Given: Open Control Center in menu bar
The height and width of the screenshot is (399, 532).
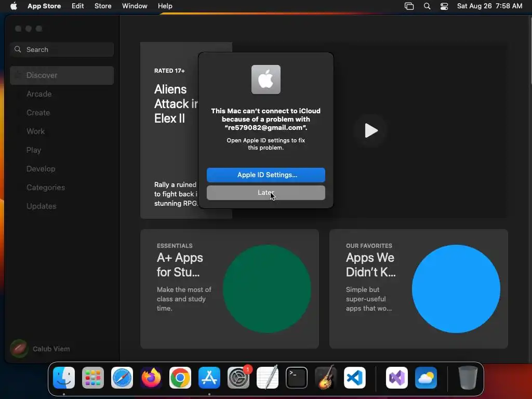Looking at the screenshot, I should click(444, 6).
